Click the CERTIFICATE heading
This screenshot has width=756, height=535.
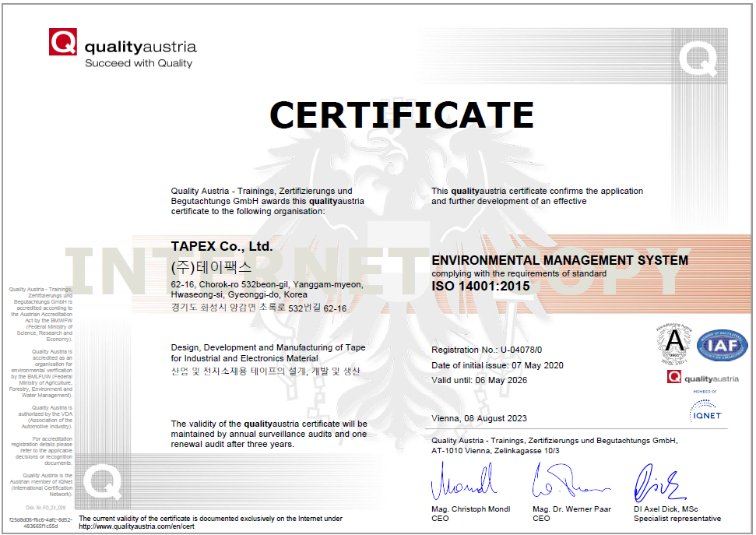point(402,114)
